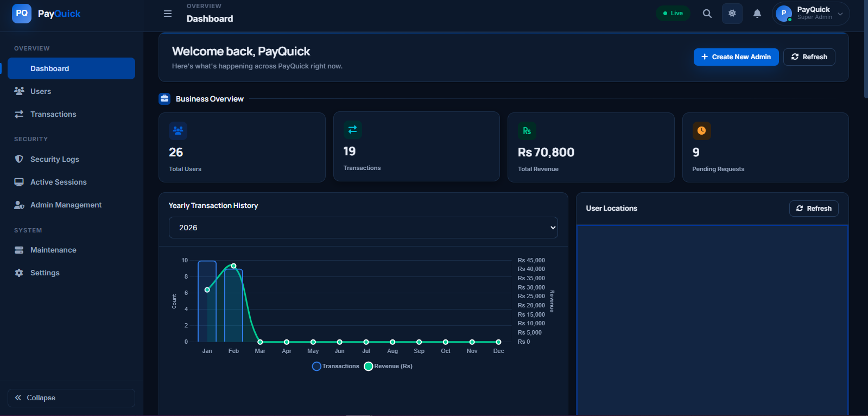The image size is (868, 416).
Task: Open the Users menu item
Action: point(71,91)
